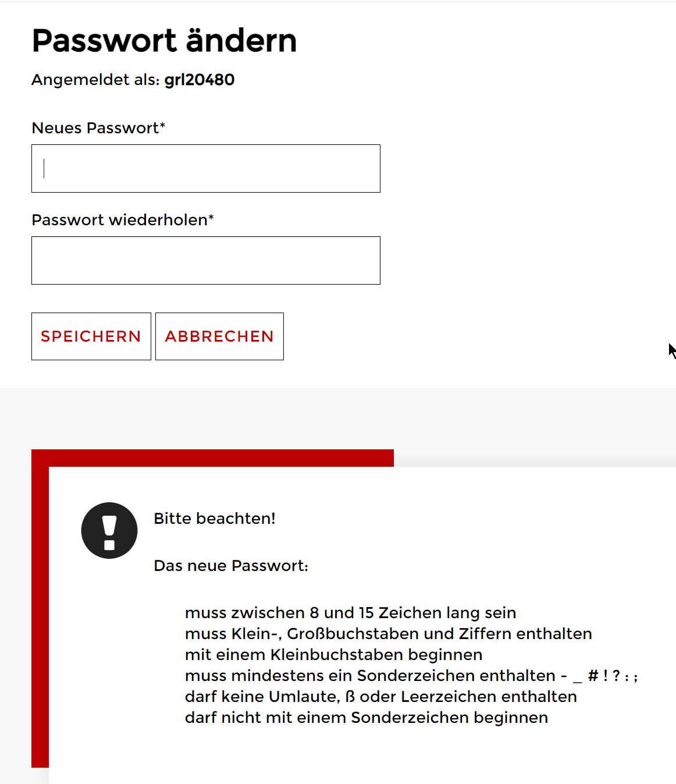676x784 pixels.
Task: Click the 8 und 15 Zeichen rule
Action: tap(351, 613)
